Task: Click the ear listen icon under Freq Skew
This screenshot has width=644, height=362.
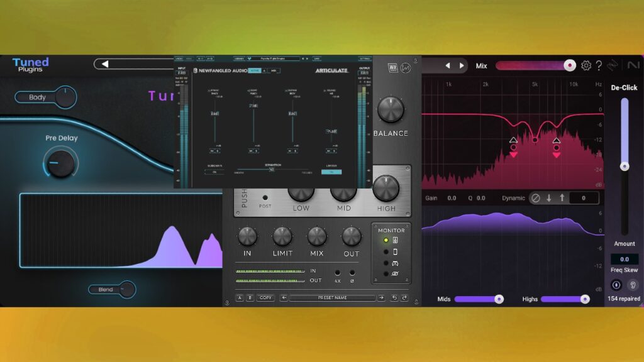Action: (633, 285)
